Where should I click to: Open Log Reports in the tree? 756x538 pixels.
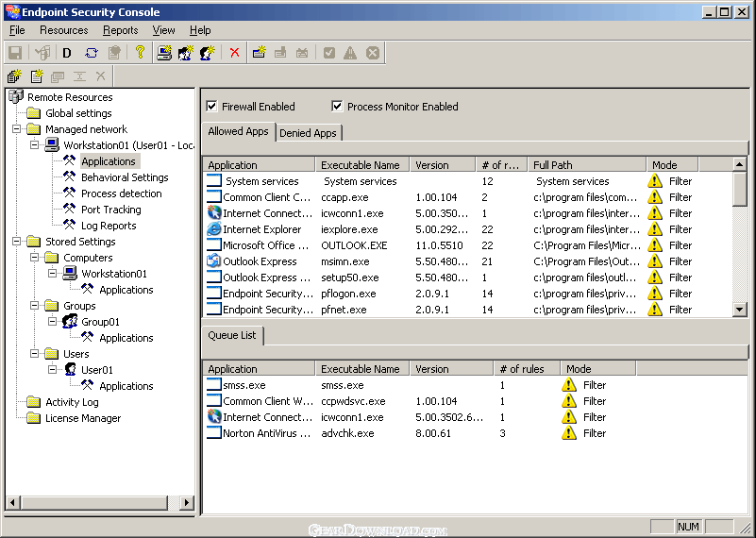(x=109, y=226)
